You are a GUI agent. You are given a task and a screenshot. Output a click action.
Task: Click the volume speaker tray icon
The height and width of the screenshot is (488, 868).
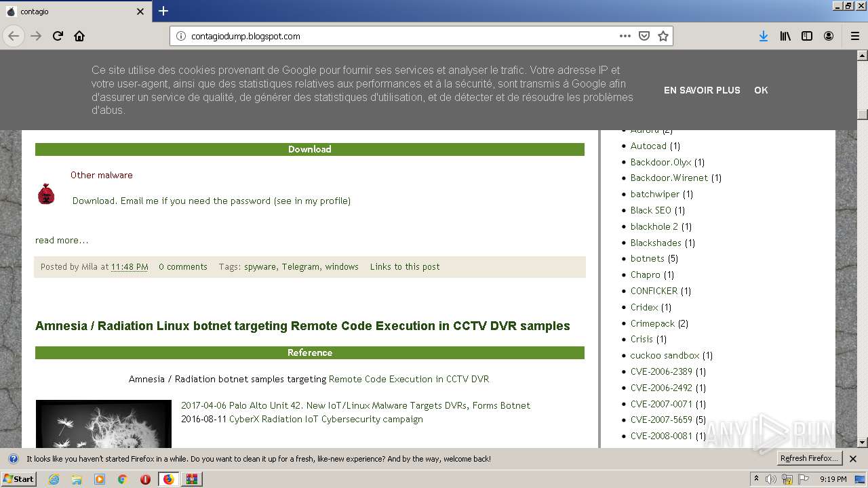[771, 479]
